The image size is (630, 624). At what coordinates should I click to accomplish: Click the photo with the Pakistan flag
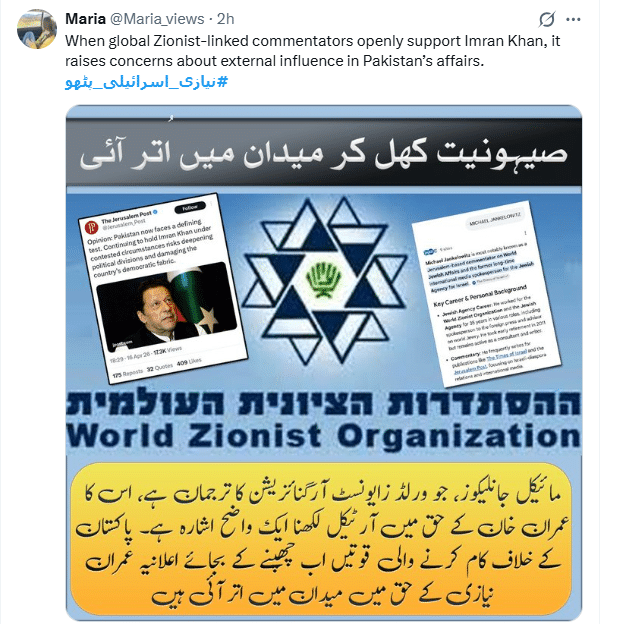166,306
